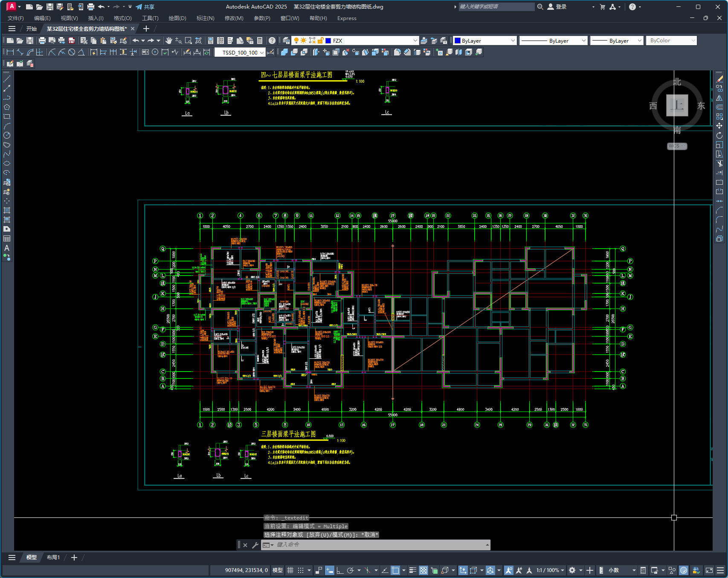
Task: Select the Move modify tool
Action: (x=719, y=126)
